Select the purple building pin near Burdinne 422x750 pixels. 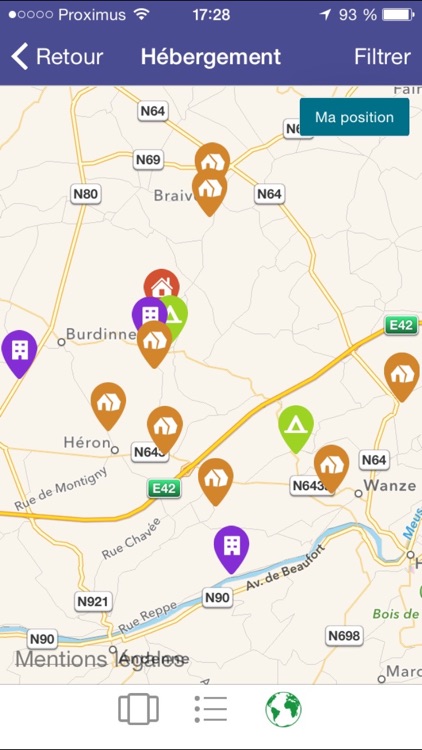point(148,312)
